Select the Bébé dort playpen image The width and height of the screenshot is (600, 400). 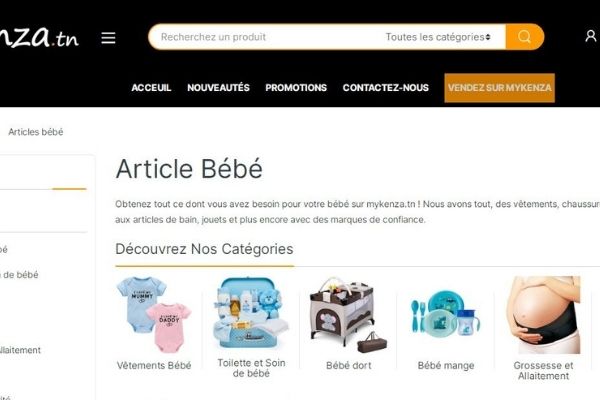tap(348, 315)
